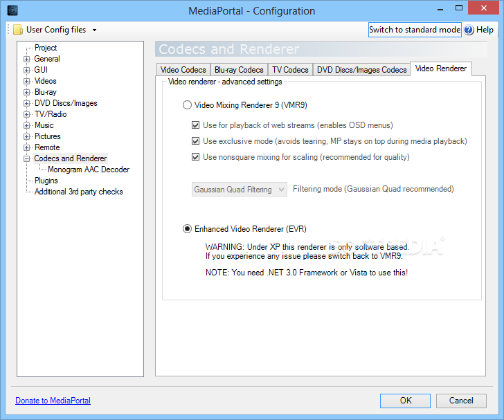Click the Cancel button
504x420 pixels.
coord(461,401)
